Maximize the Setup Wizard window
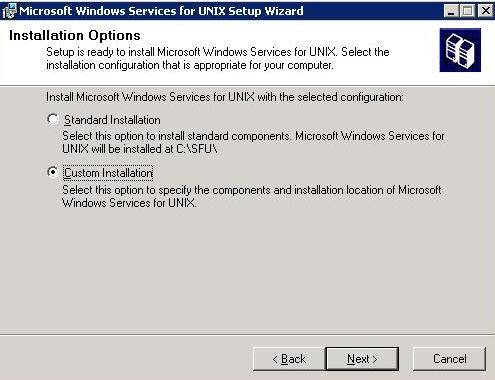Image resolution: width=495 pixels, height=380 pixels. click(x=468, y=11)
